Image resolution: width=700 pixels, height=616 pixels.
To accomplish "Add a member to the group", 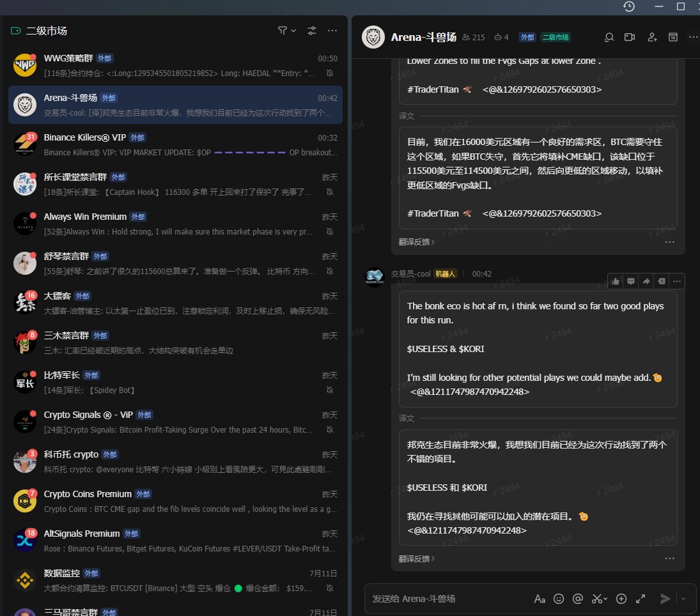I will (x=652, y=37).
